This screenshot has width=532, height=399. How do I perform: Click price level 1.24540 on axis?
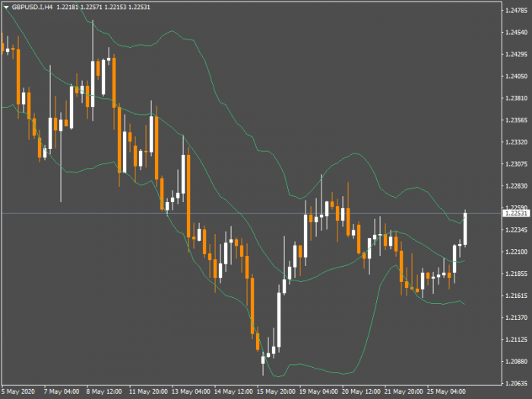tap(516, 32)
